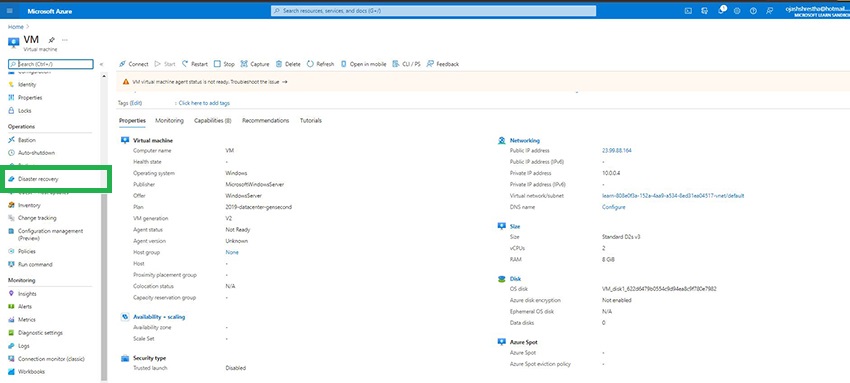Open the VM title more options ellipsis
Image resolution: width=850 pixels, height=383 pixels.
[x=65, y=40]
